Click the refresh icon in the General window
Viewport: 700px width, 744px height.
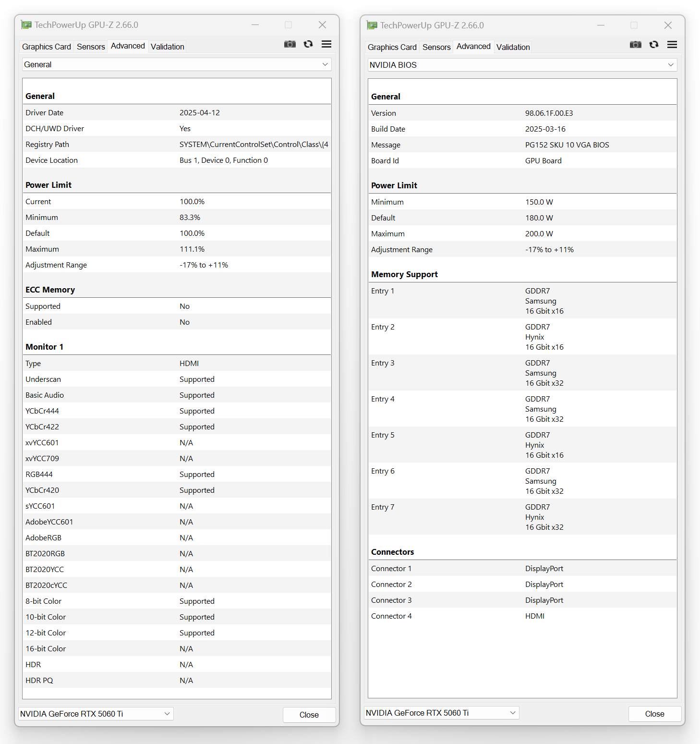[308, 44]
